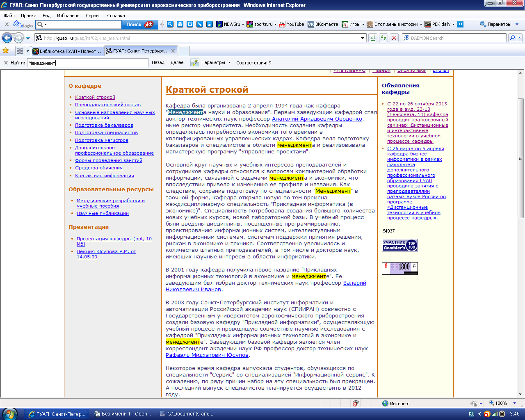
Task: Expand DAEMON Search provider dropdown arrow
Action: point(519,38)
